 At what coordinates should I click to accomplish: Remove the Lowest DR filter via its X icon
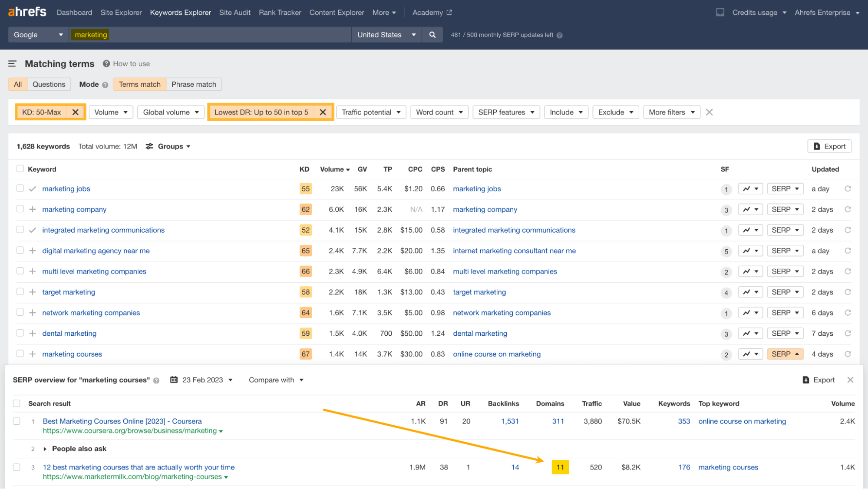[323, 112]
